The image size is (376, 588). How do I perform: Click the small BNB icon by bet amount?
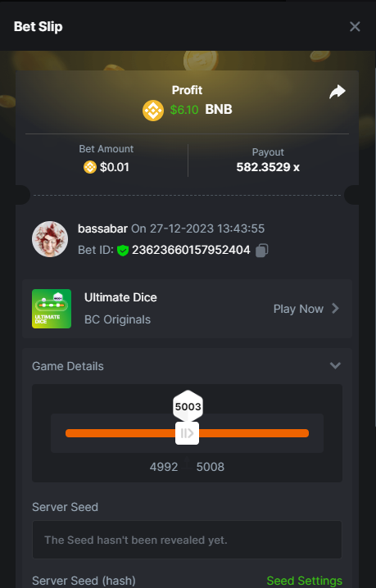pyautogui.click(x=90, y=167)
